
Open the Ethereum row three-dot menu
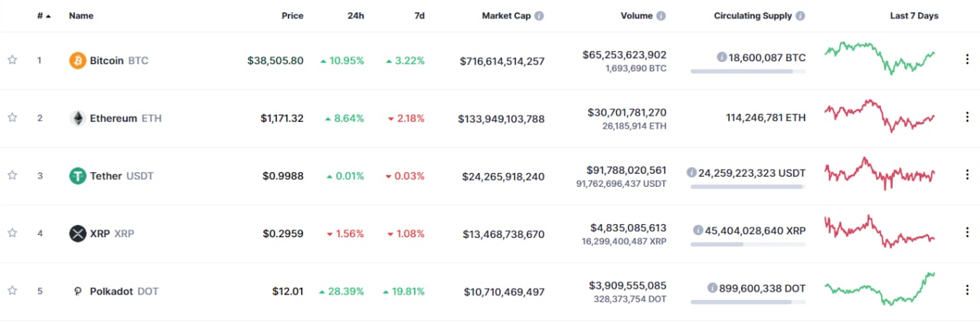[x=968, y=118]
